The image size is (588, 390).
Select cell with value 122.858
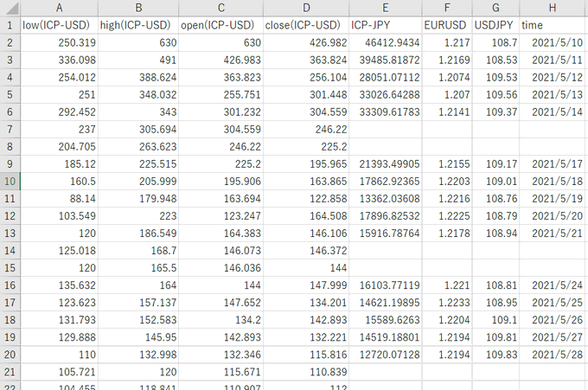[306, 199]
